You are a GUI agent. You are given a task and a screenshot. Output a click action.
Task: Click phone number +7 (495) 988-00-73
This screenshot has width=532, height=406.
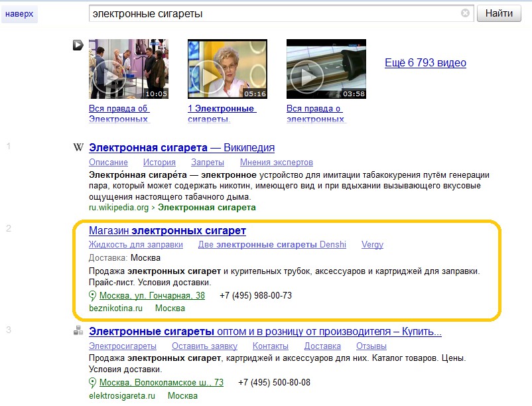click(255, 295)
